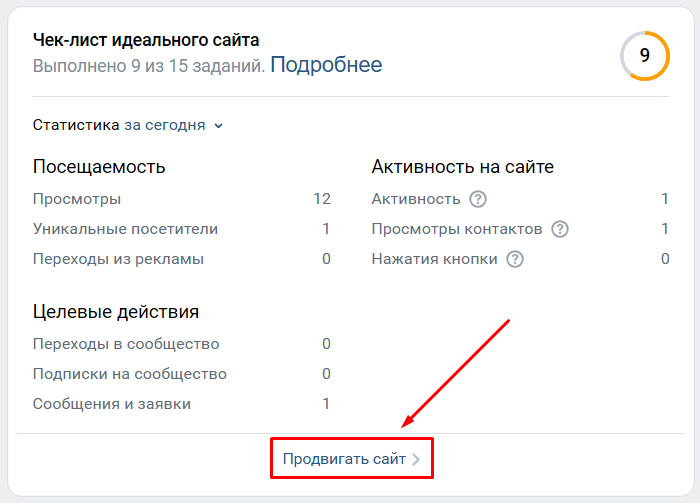Click the Чек-лист идеального сайта heading
Viewport: 700px width, 503px height.
tap(146, 40)
